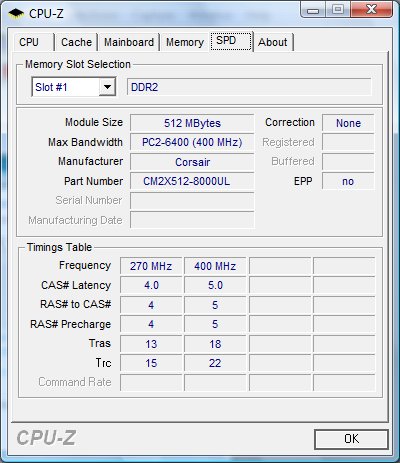Click the CM2X512-8000UL part number
Viewport: 400px width, 463px height.
pos(192,181)
